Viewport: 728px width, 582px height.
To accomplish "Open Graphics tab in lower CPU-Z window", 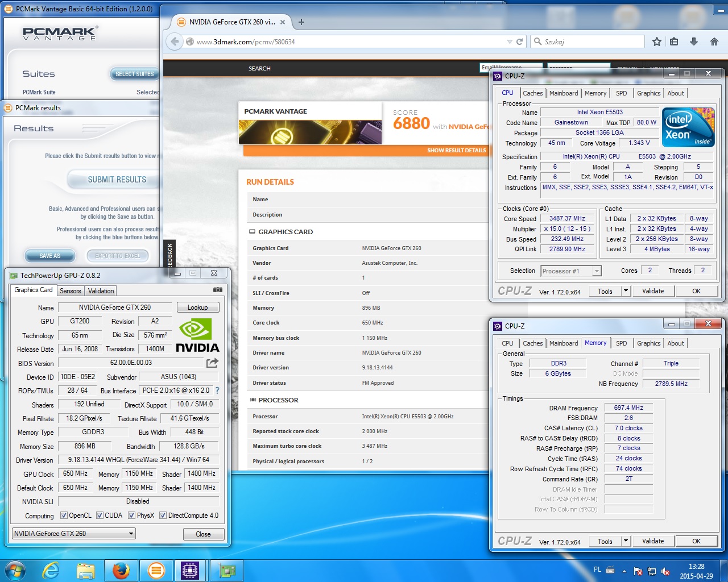I will (x=649, y=343).
